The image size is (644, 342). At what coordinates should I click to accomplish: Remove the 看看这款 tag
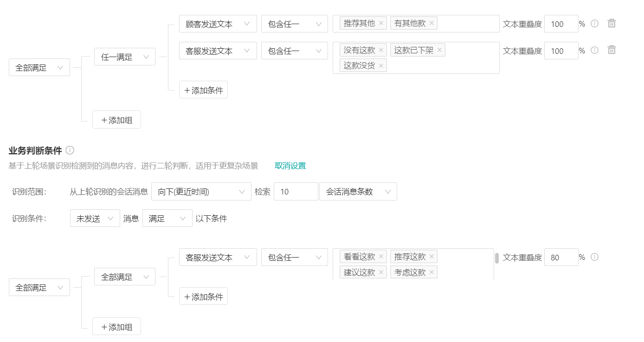(381, 256)
